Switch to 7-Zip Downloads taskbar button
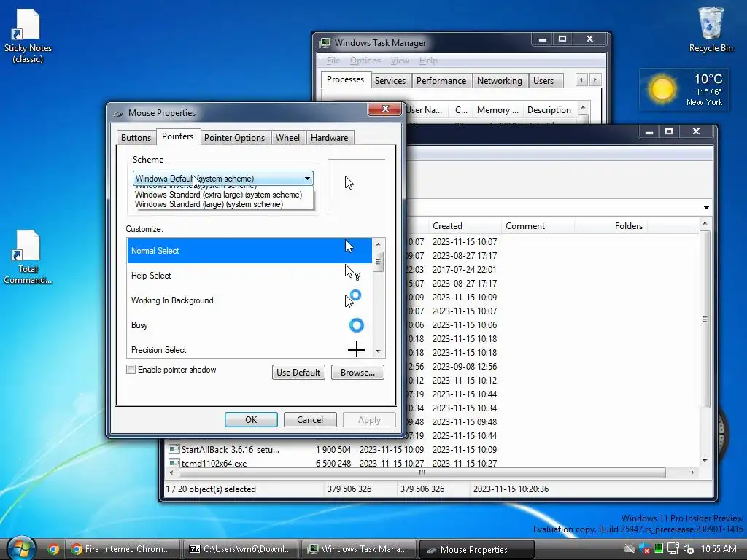This screenshot has height=560, width=747. pos(241,549)
